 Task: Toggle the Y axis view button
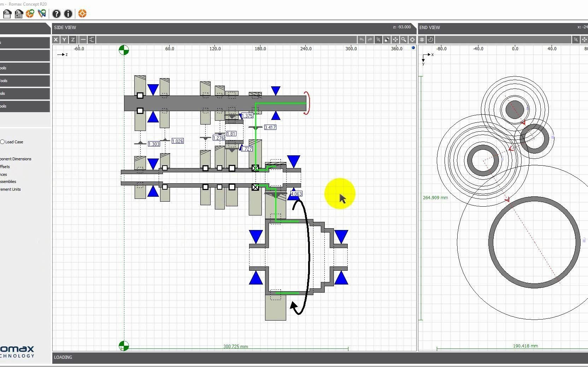tap(64, 40)
